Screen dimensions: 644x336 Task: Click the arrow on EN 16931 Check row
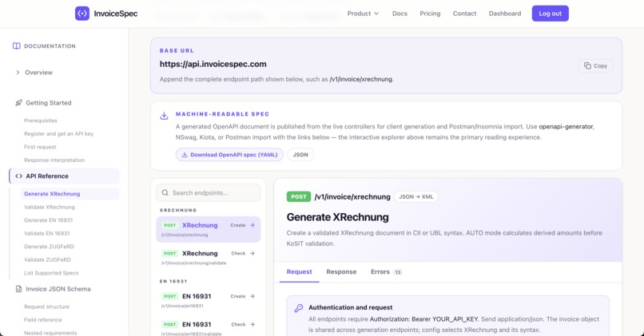point(252,325)
